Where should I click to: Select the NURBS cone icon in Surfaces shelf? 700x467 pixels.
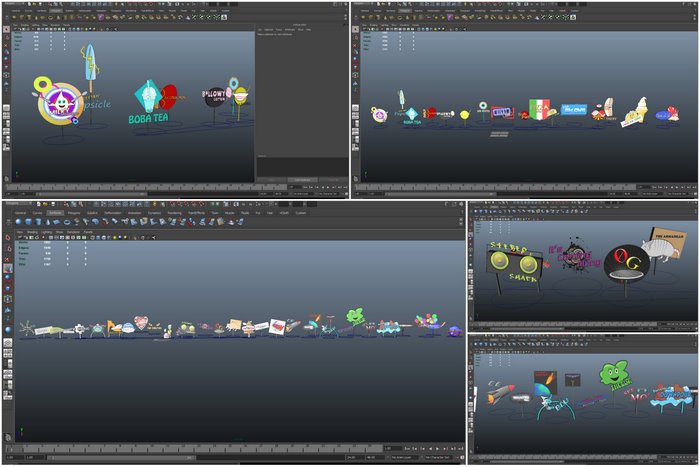click(48, 221)
